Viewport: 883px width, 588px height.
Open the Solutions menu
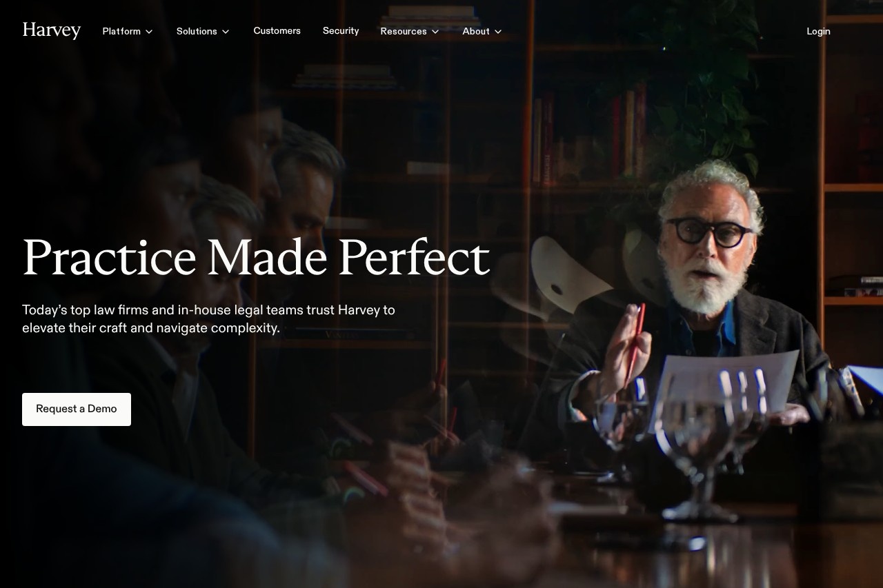click(203, 32)
